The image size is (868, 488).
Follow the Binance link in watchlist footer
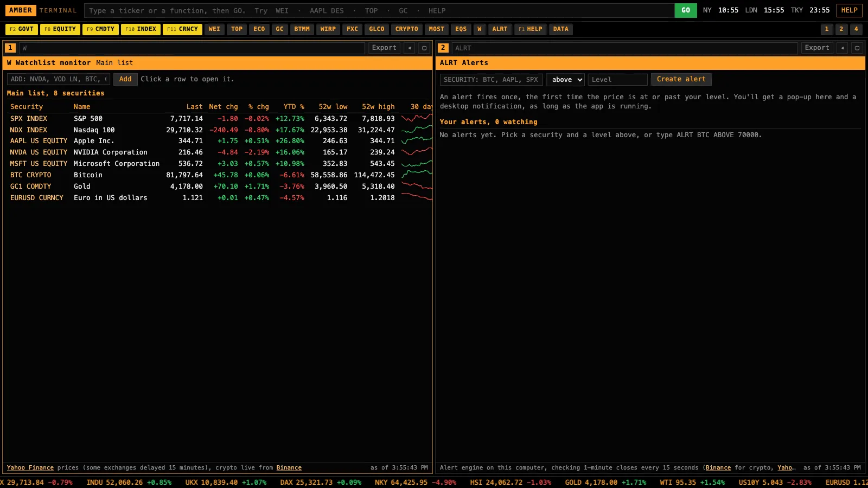coord(289,467)
